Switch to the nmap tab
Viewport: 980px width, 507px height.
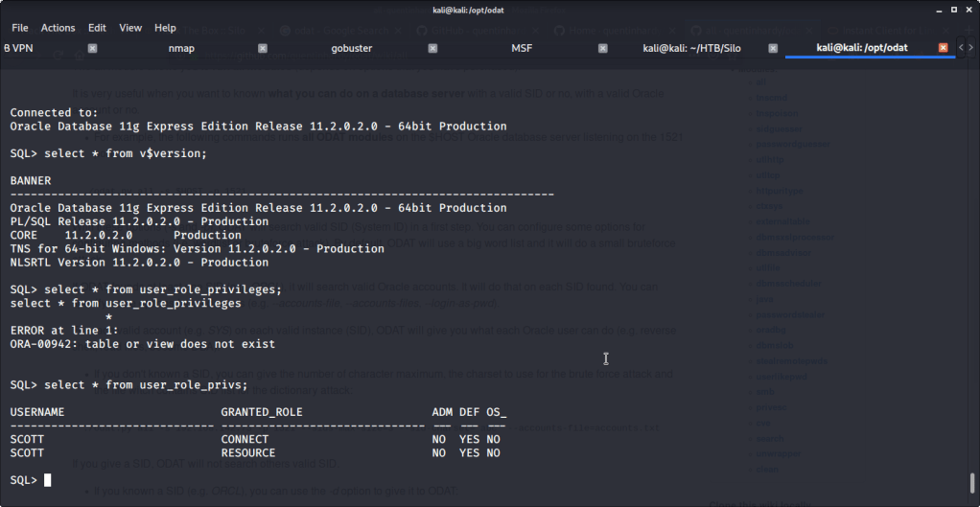(x=182, y=48)
